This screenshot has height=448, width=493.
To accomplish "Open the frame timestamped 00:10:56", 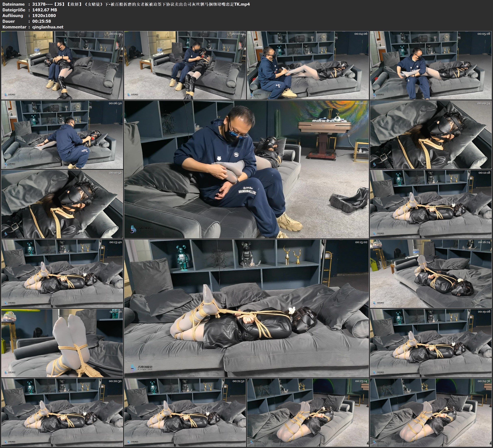I will 62,204.
